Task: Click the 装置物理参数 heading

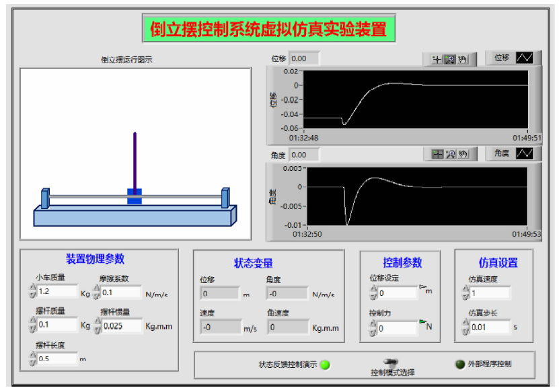Action: coord(96,259)
